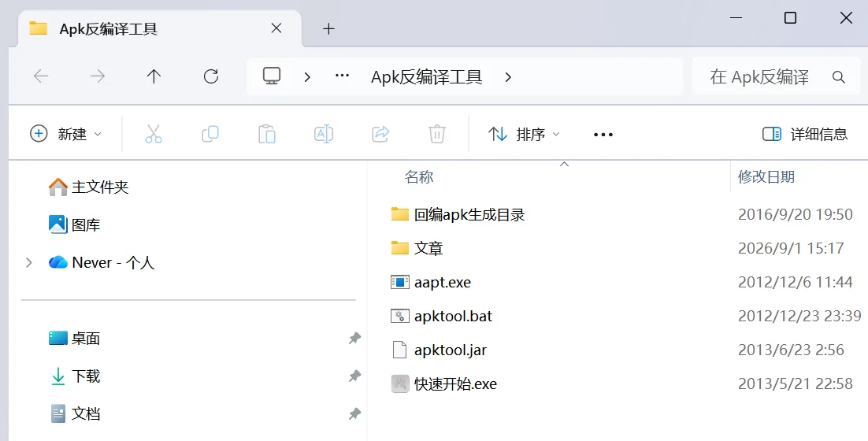Click Apk反编译工具 breadcrumb in address bar

pyautogui.click(x=426, y=77)
